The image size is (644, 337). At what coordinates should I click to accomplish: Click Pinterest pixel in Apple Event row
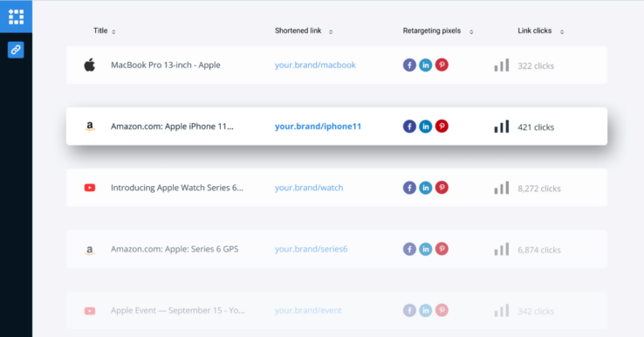[442, 310]
